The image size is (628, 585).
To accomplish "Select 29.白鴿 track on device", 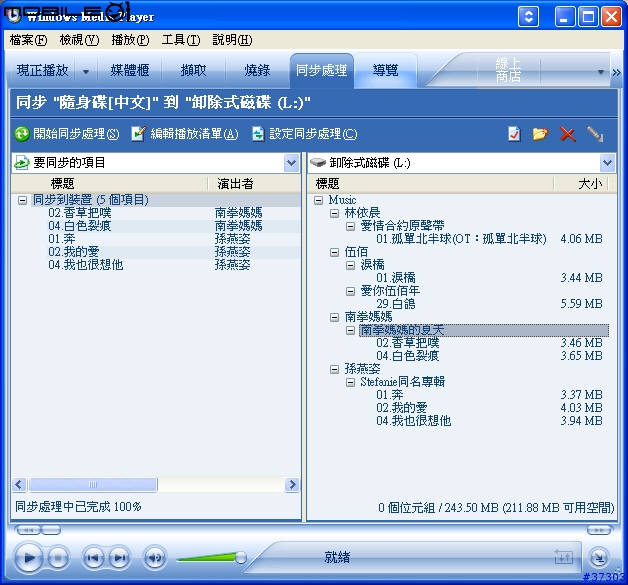I will pos(396,304).
